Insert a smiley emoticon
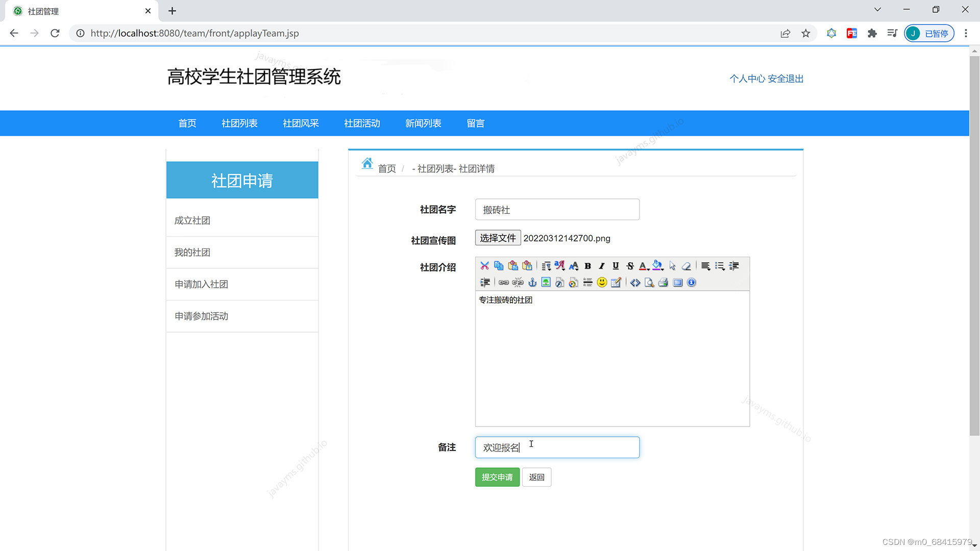 [602, 283]
